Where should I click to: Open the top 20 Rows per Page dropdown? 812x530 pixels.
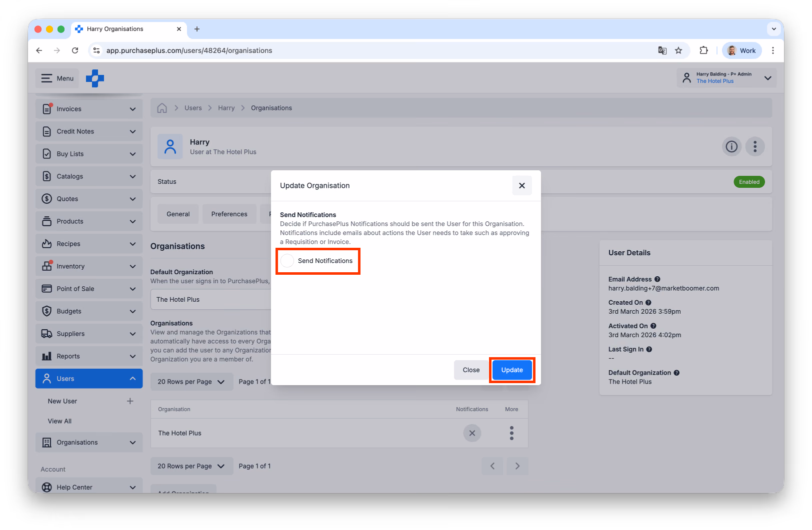[x=191, y=382]
